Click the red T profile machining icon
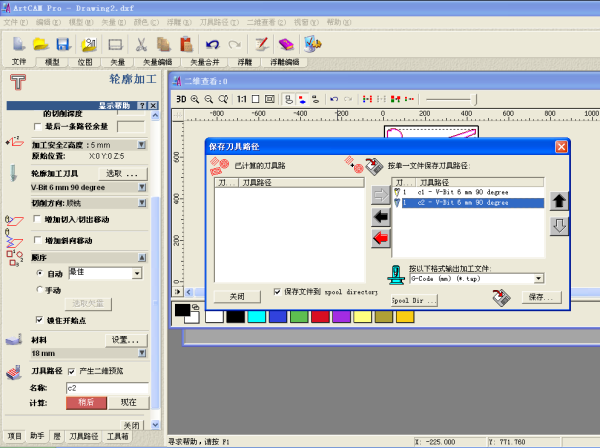The image size is (600, 448). pyautogui.click(x=18, y=82)
